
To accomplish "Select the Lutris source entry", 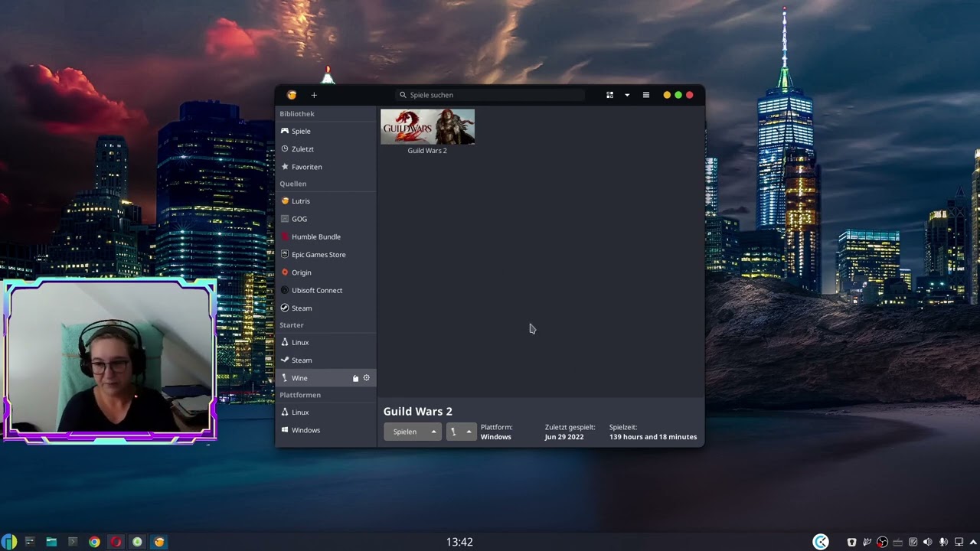I will point(326,201).
